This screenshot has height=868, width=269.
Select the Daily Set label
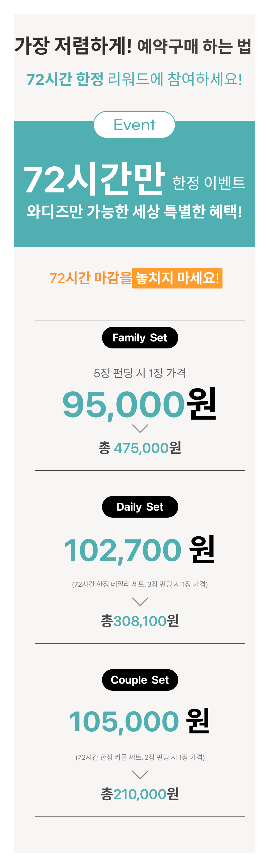click(x=140, y=507)
